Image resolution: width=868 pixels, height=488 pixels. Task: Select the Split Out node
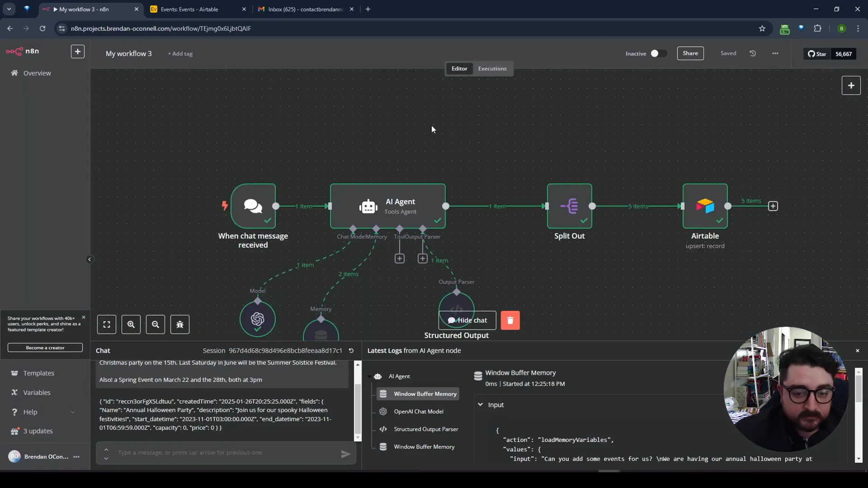click(x=569, y=206)
